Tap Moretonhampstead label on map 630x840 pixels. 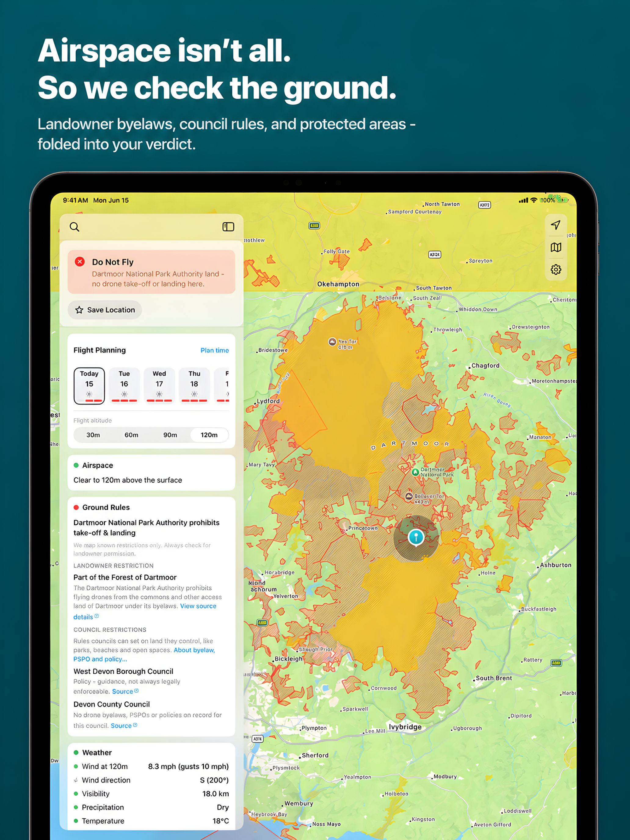click(554, 381)
